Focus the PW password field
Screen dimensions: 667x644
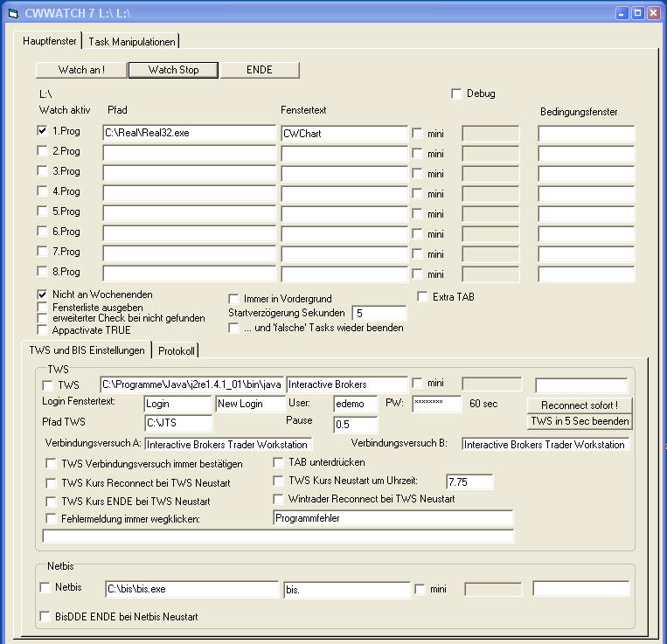(434, 404)
